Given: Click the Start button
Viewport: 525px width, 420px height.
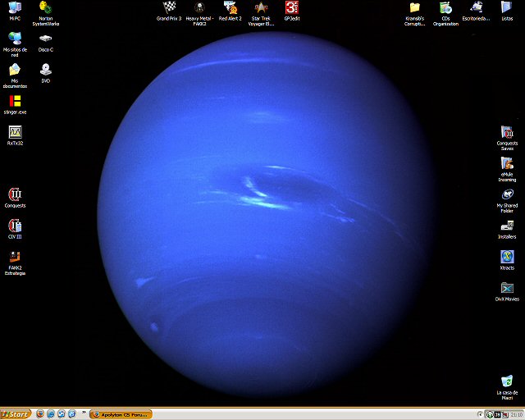Looking at the screenshot, I should tap(16, 414).
